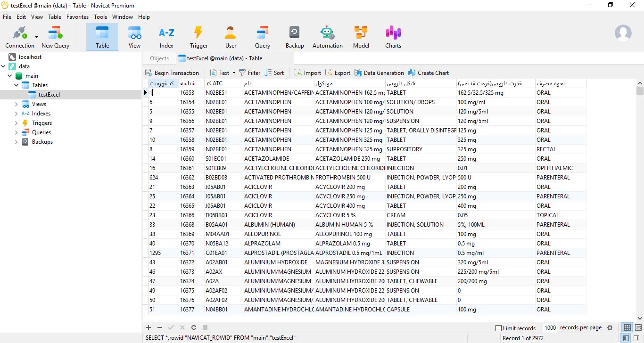Switch to form view
The width and height of the screenshot is (644, 343).
[638, 327]
